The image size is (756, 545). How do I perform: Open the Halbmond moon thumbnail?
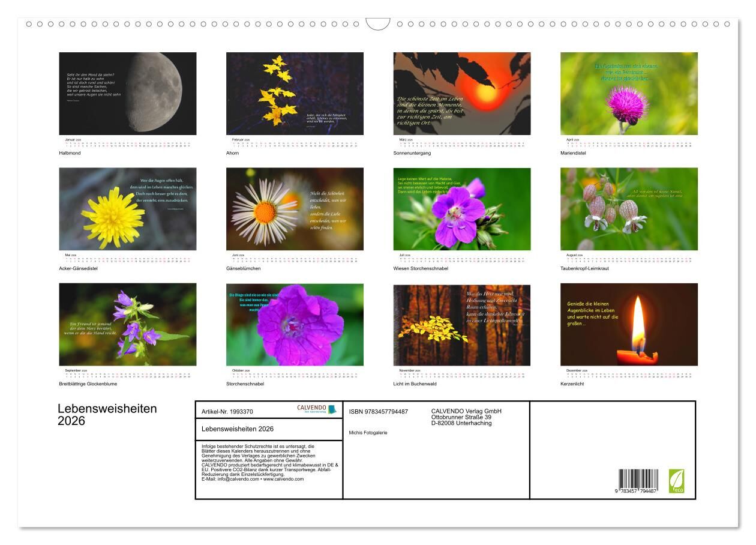coord(128,94)
